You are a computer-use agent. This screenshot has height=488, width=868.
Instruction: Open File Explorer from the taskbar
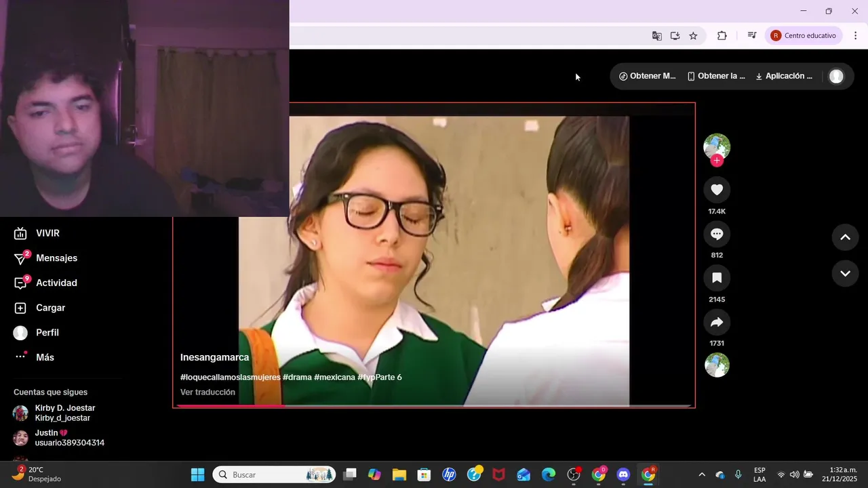click(x=399, y=474)
